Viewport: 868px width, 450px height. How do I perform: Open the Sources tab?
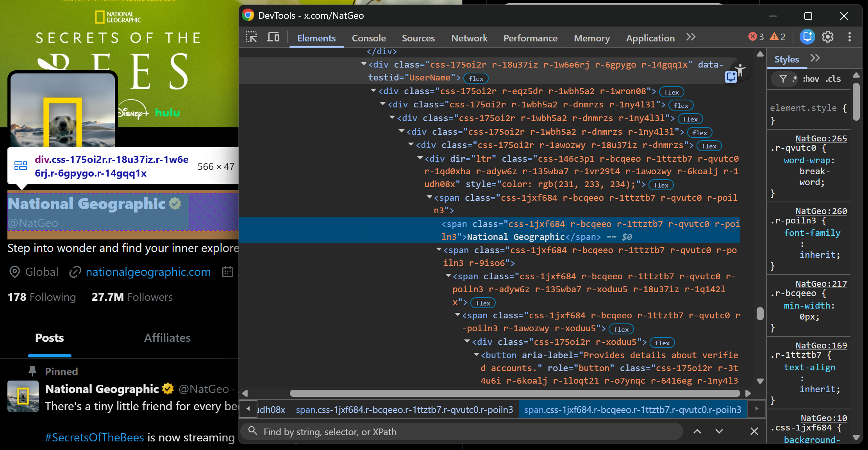418,38
